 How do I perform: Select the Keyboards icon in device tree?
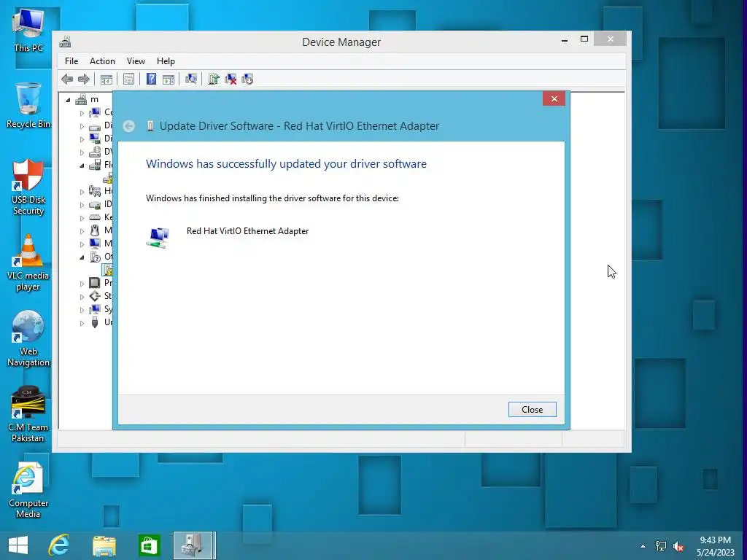[x=95, y=217]
